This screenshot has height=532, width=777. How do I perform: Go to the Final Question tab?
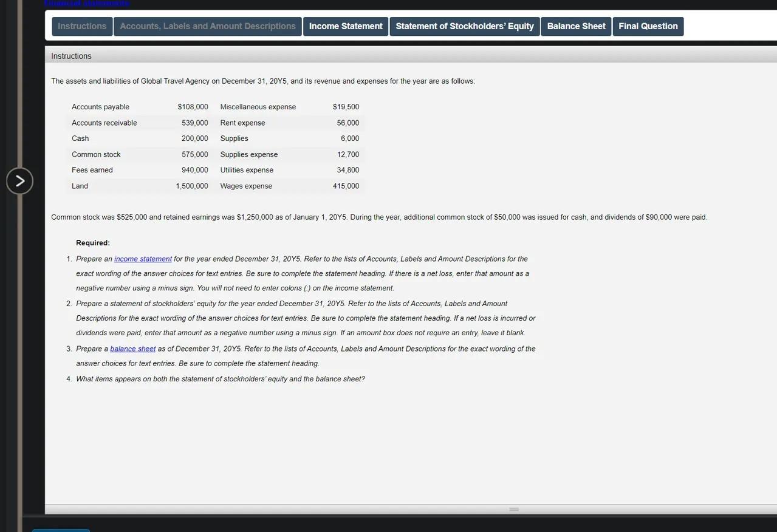pyautogui.click(x=648, y=26)
